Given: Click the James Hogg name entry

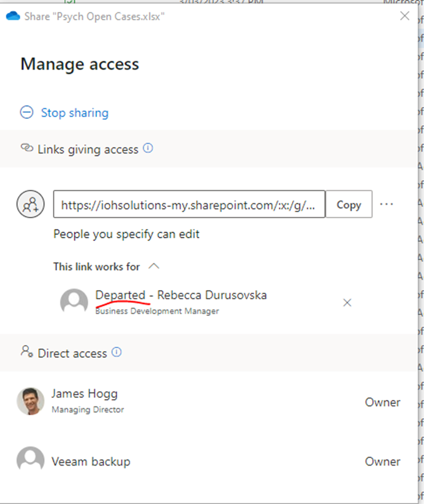Looking at the screenshot, I should [x=84, y=393].
